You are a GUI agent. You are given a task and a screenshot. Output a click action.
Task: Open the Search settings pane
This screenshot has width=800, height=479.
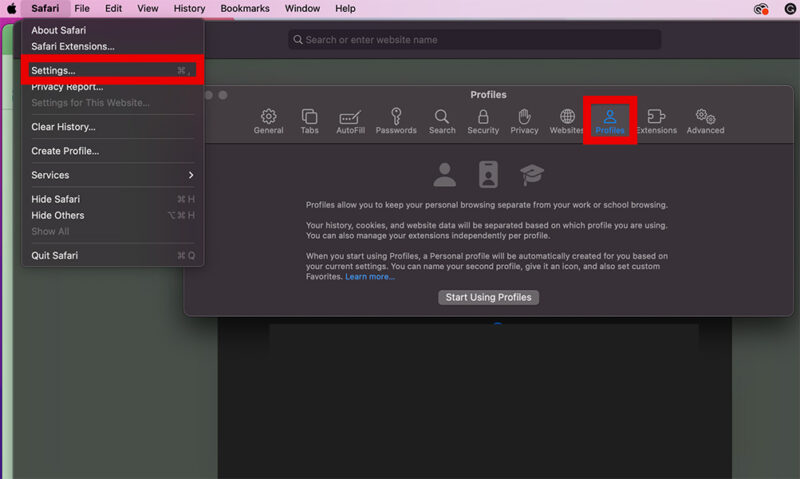[x=442, y=121]
